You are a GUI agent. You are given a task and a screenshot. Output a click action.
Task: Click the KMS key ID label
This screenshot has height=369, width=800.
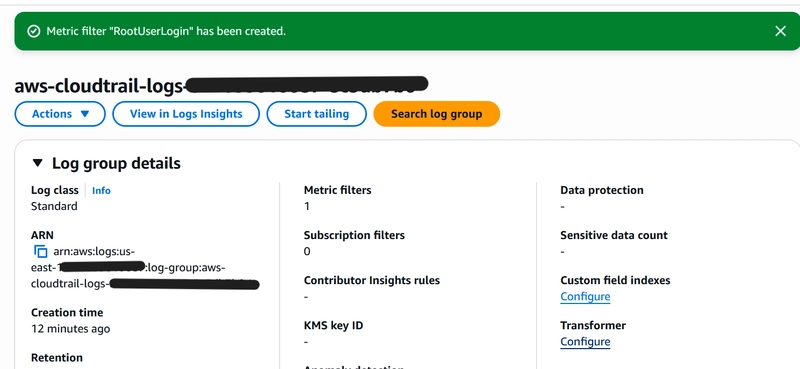[333, 325]
